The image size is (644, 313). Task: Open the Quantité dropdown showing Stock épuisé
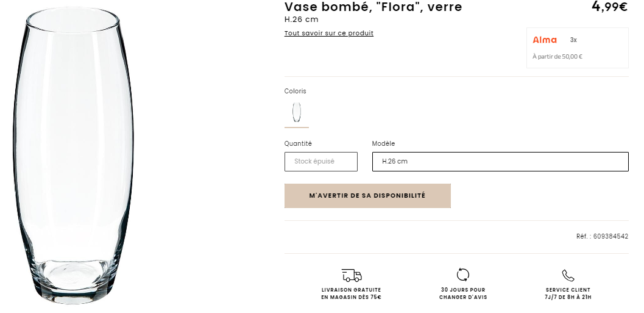pyautogui.click(x=320, y=162)
